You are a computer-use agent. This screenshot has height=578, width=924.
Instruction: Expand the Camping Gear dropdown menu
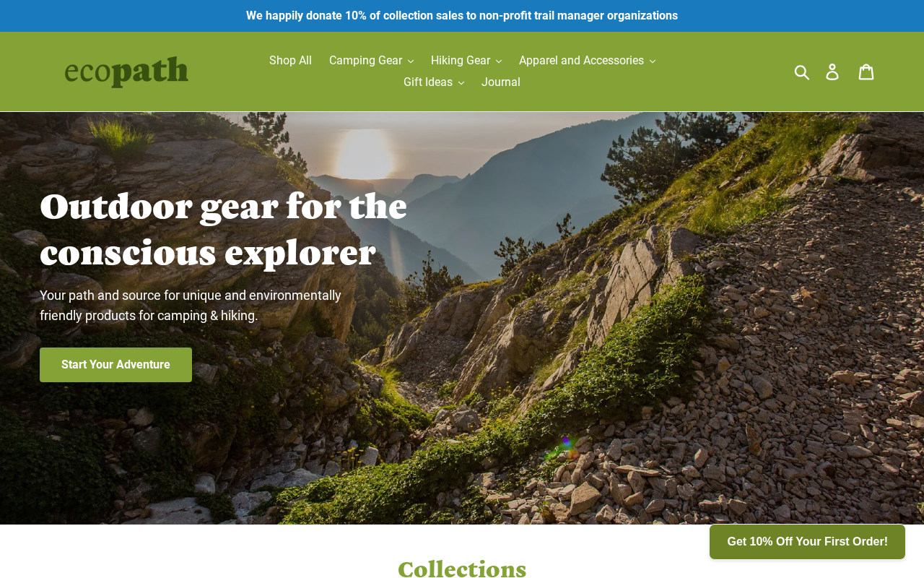click(x=371, y=61)
